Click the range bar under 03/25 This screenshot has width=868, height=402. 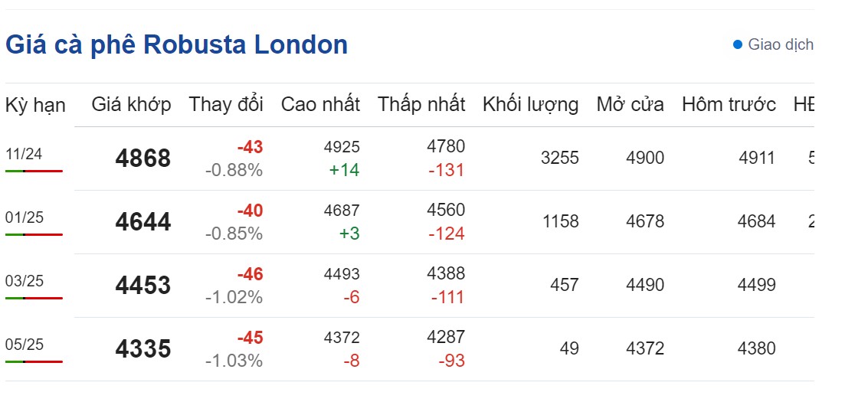(x=34, y=298)
